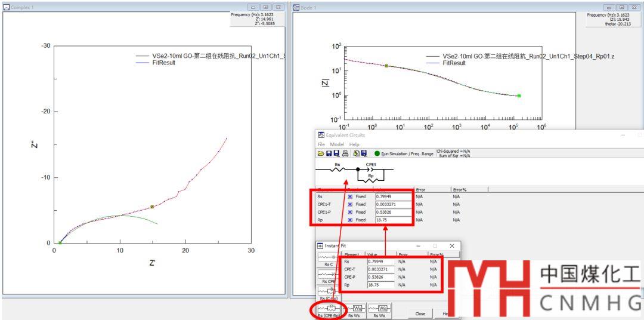Click the open folder icon in Equivalent Circuits toolbar
Screen dimensions: 644x320
320,153
